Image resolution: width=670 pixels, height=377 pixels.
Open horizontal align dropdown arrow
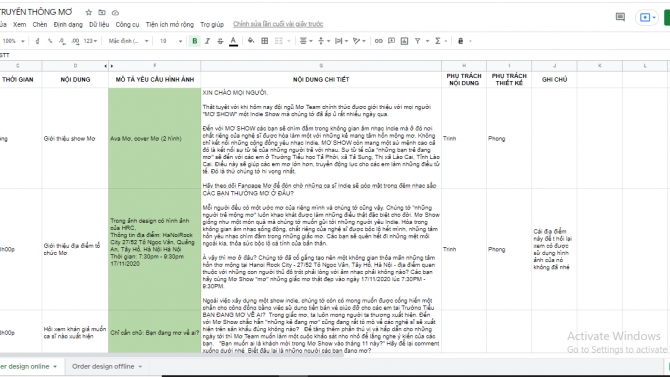click(x=311, y=41)
